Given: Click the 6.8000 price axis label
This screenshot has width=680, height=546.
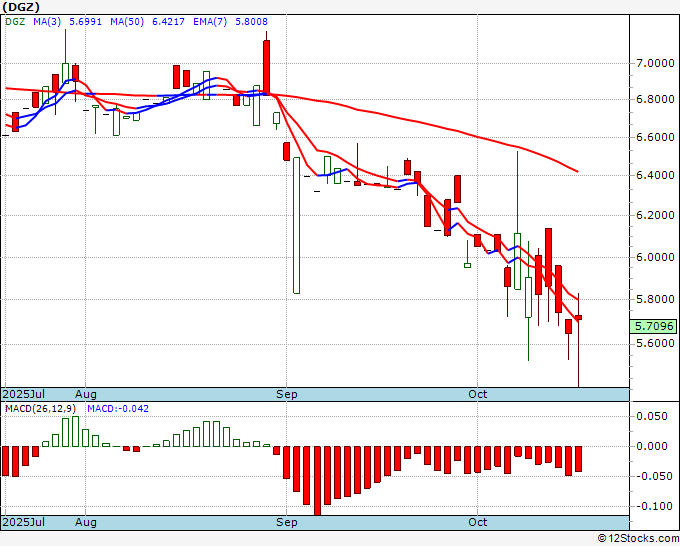Looking at the screenshot, I should [x=655, y=100].
